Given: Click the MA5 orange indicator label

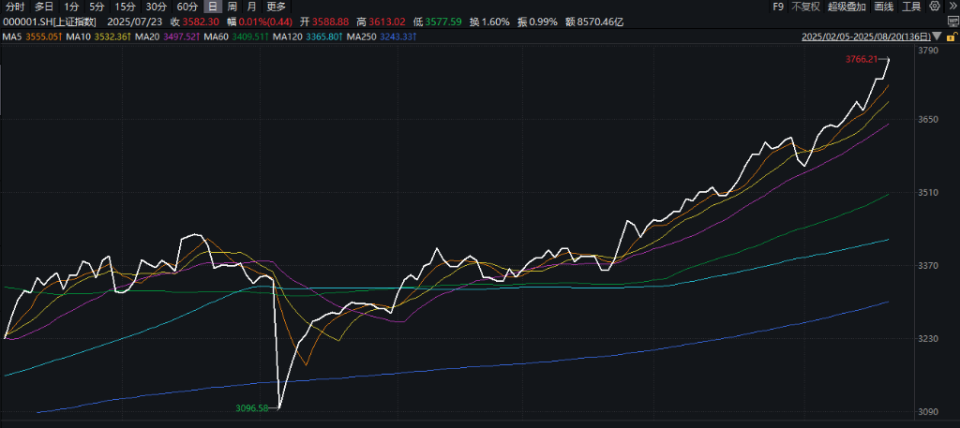Looking at the screenshot, I should (33, 37).
